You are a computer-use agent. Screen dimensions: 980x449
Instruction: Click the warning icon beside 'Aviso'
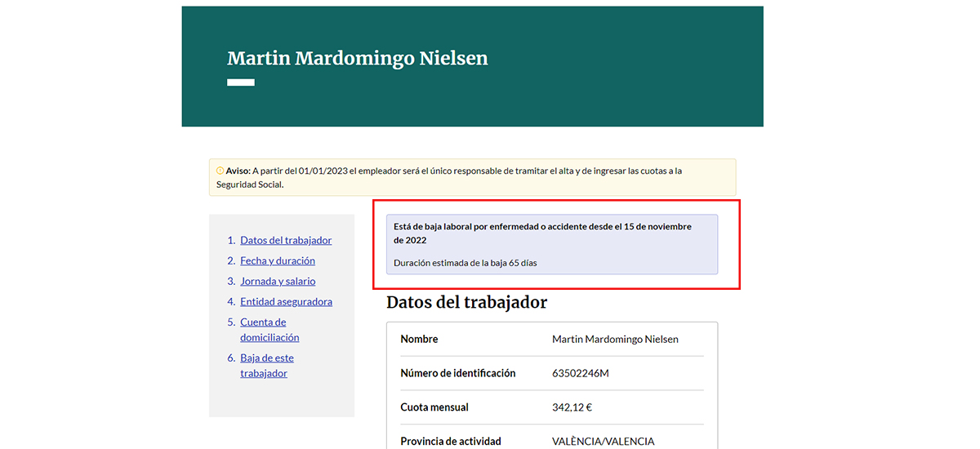pyautogui.click(x=220, y=171)
